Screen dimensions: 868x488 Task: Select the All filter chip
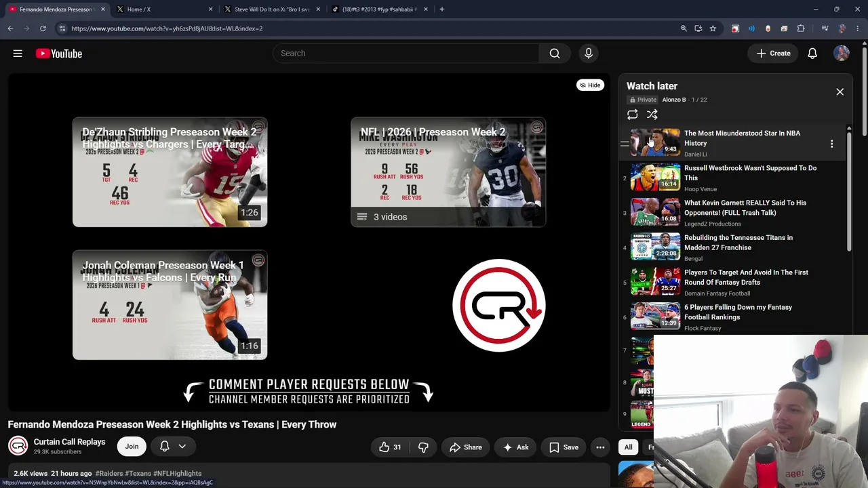pos(629,447)
